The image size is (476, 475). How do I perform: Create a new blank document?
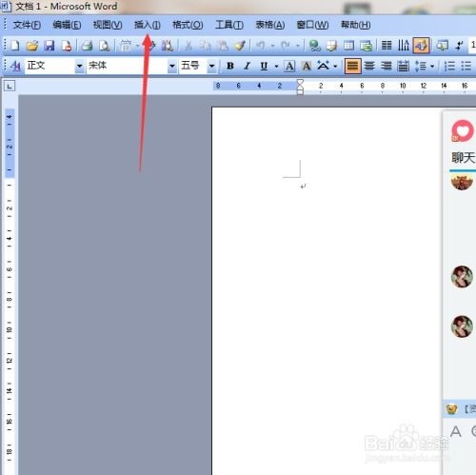pyautogui.click(x=15, y=46)
